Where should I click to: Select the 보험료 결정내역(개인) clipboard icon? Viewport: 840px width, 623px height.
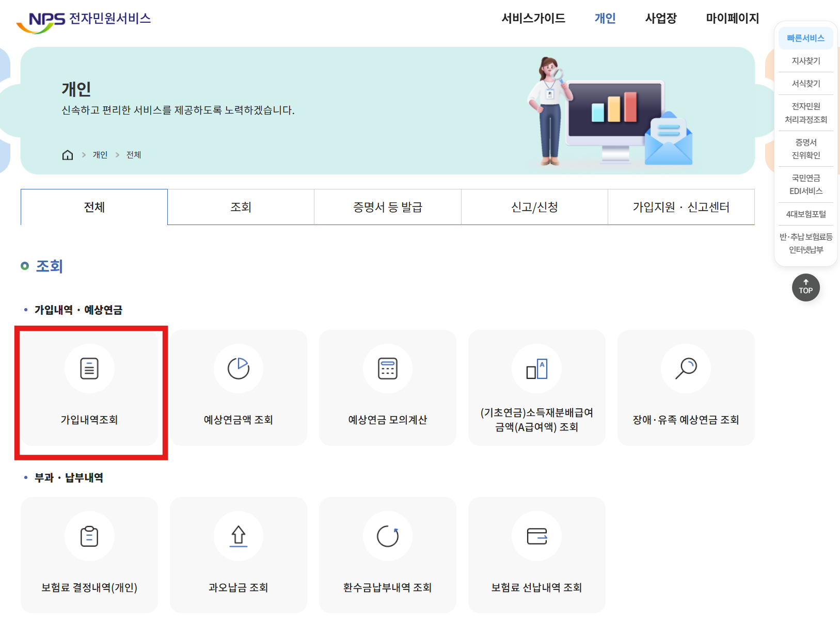[x=89, y=536]
